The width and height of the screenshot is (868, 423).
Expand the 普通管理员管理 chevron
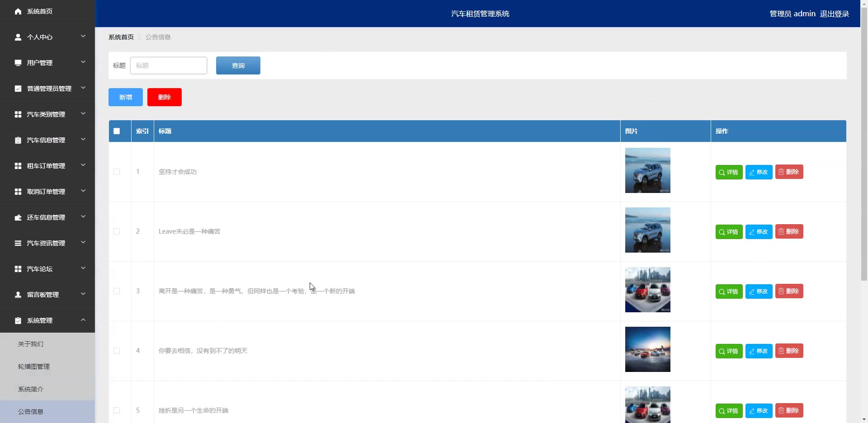[83, 88]
